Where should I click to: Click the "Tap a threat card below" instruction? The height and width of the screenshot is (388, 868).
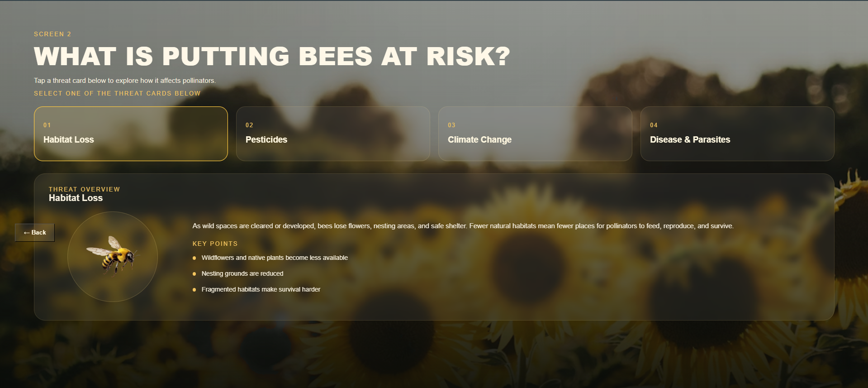click(125, 81)
